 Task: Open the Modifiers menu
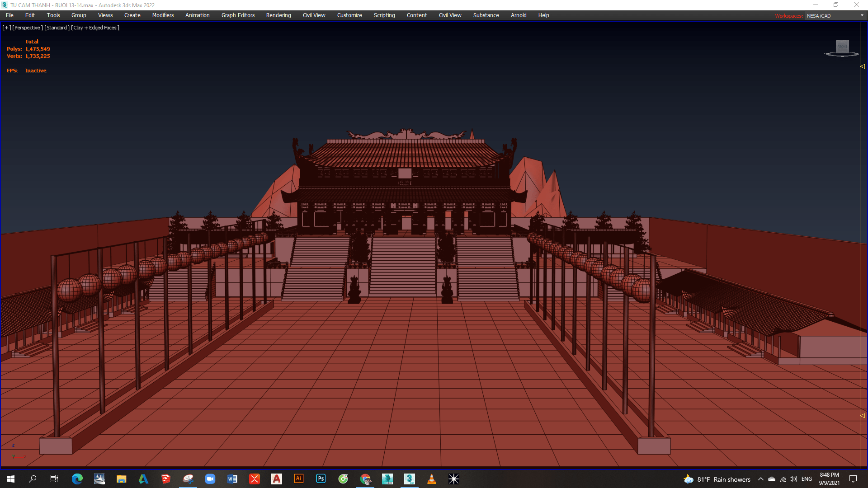[163, 15]
